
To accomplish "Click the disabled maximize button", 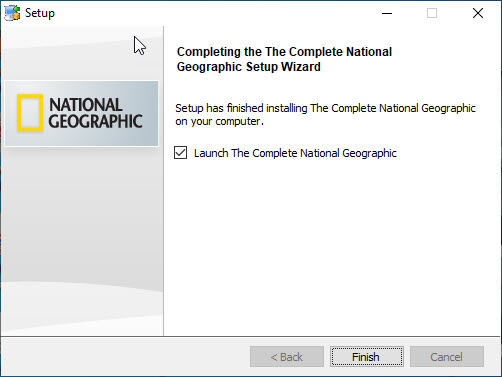I will [432, 13].
